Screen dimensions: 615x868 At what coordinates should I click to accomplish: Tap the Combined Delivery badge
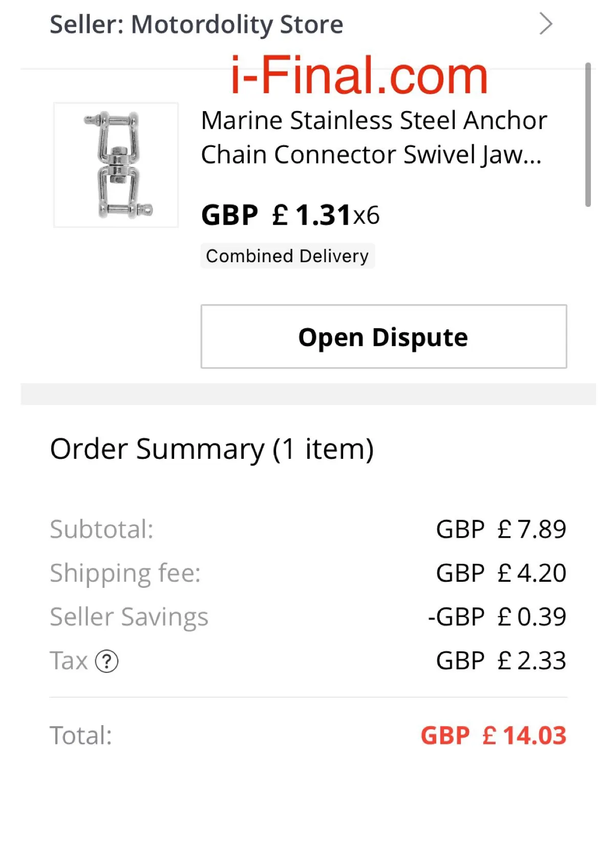(x=287, y=256)
